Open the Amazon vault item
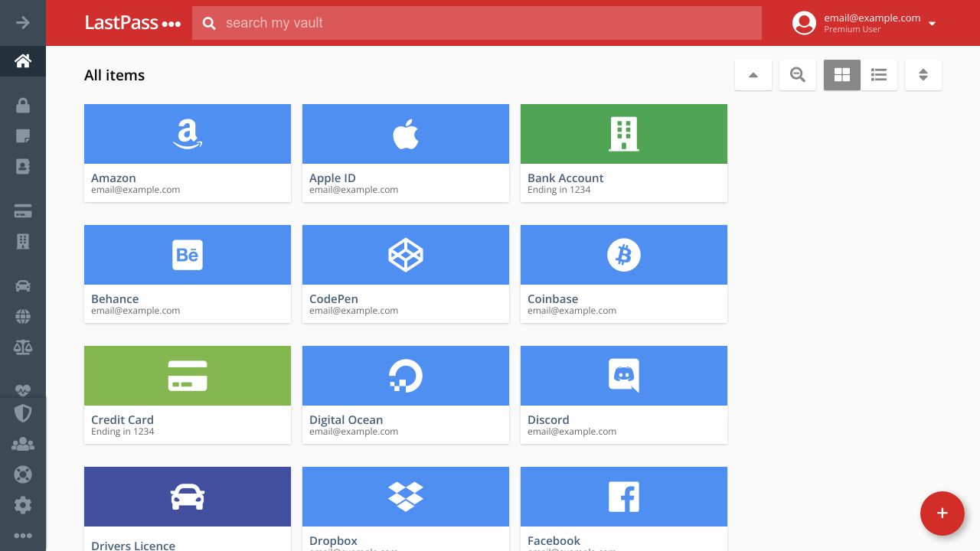980x551 pixels. tap(188, 153)
